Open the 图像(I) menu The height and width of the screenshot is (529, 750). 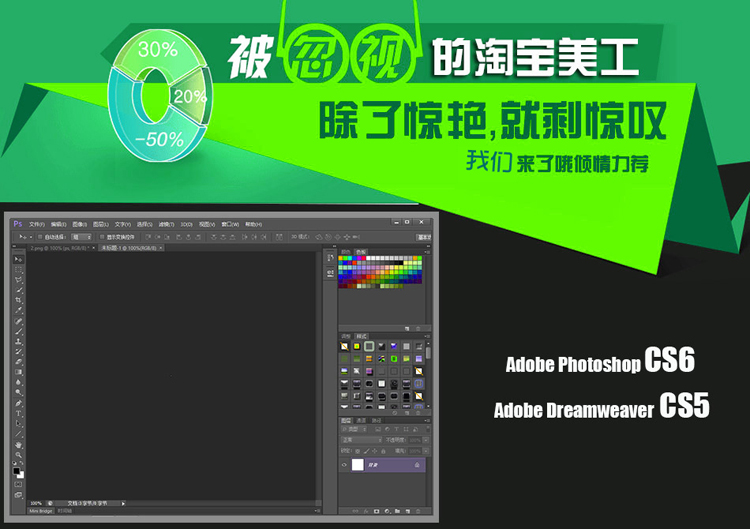(x=79, y=224)
